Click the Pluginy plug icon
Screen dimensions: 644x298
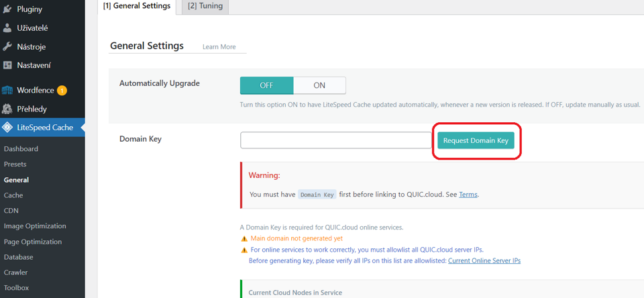pyautogui.click(x=7, y=9)
